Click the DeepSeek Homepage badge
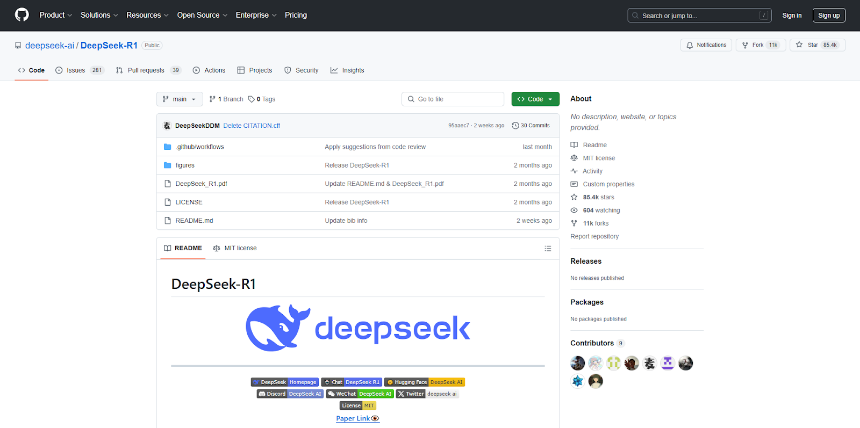Image resolution: width=860 pixels, height=428 pixels. (x=285, y=382)
